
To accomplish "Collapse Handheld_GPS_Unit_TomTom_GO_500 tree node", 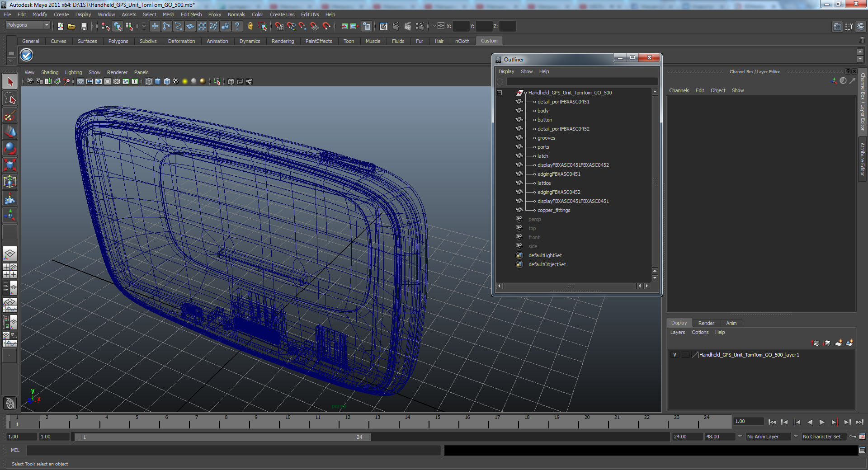I will click(x=500, y=93).
